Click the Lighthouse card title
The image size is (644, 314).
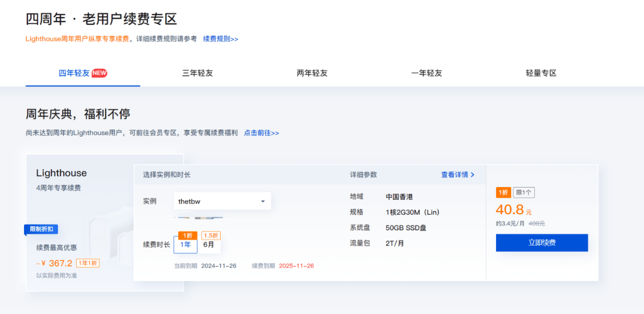point(61,173)
